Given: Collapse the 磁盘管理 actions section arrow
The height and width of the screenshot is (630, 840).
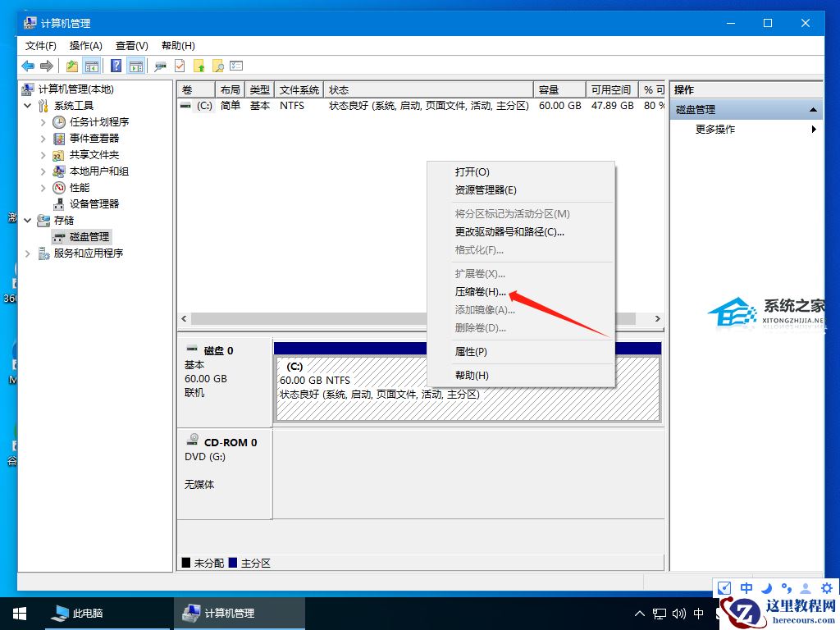Looking at the screenshot, I should (x=813, y=109).
